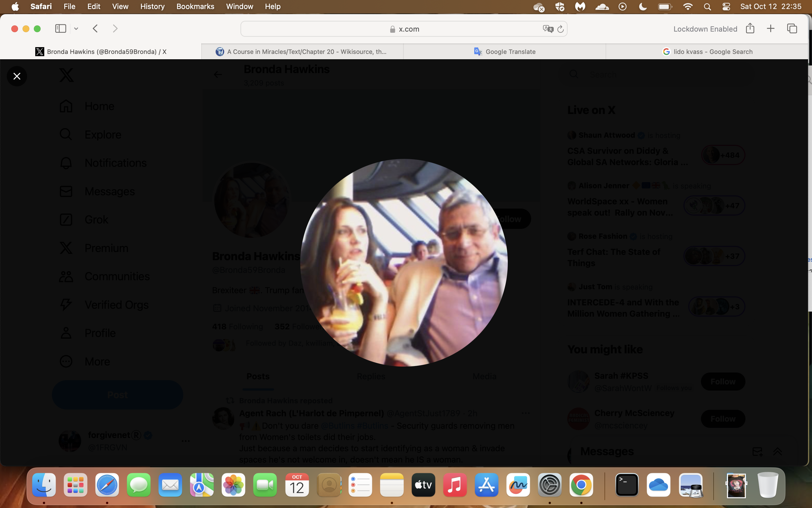Open the File menu

coord(69,6)
